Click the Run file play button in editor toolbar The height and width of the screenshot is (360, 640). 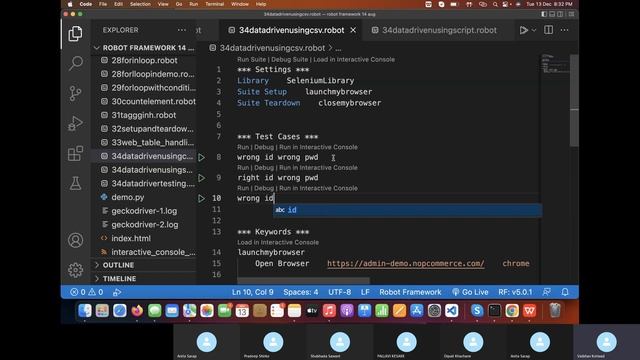pyautogui.click(x=523, y=30)
